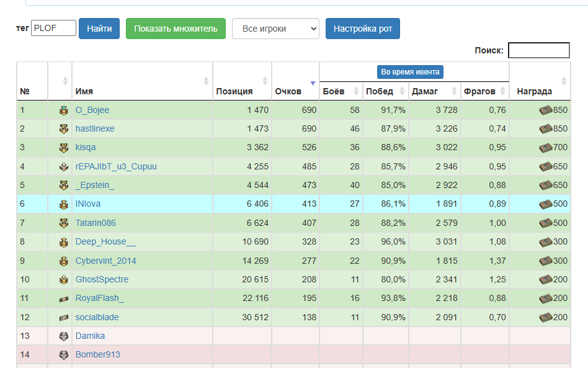Click money reward icon in Tatarin086 row

[546, 223]
